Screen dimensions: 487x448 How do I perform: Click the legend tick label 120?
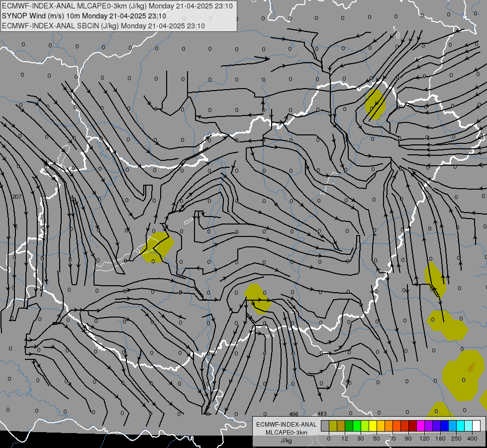pyautogui.click(x=425, y=439)
